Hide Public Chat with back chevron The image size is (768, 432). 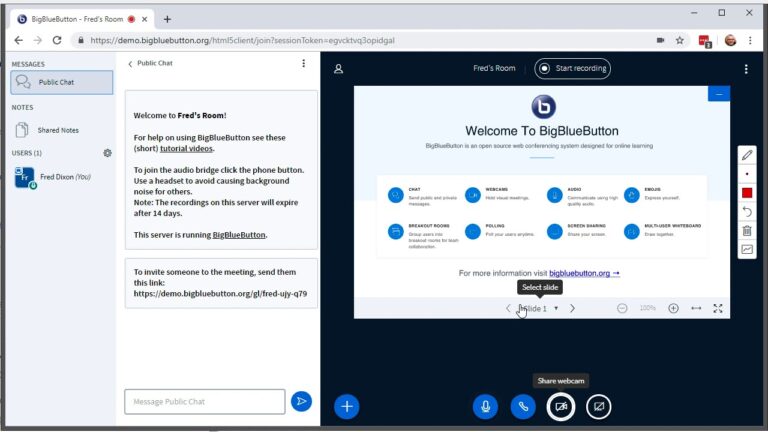[130, 64]
